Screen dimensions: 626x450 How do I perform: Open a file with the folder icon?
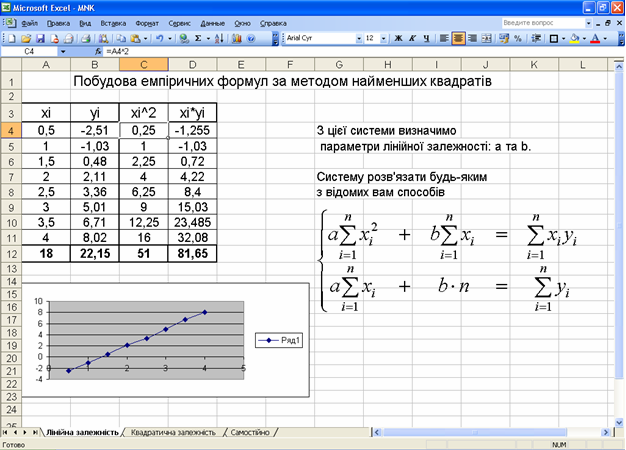click(x=26, y=38)
